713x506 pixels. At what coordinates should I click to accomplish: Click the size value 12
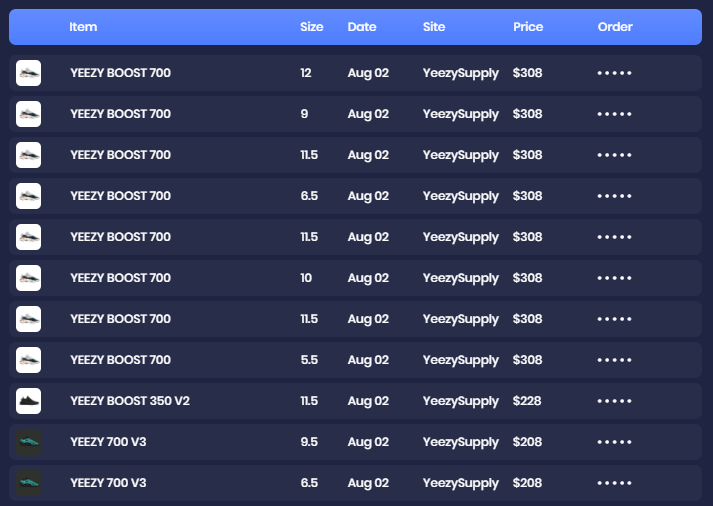tap(306, 73)
